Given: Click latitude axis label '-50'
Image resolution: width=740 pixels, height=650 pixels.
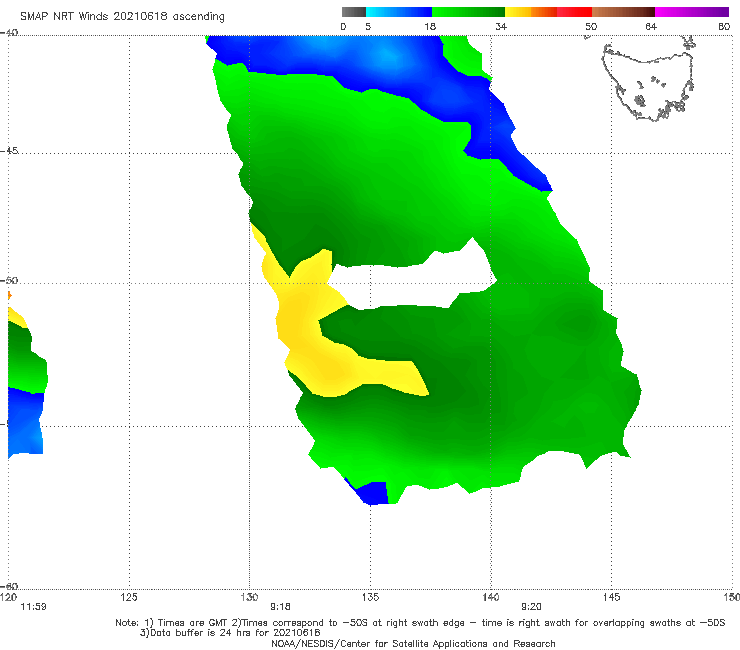Looking at the screenshot, I should pos(9,280).
